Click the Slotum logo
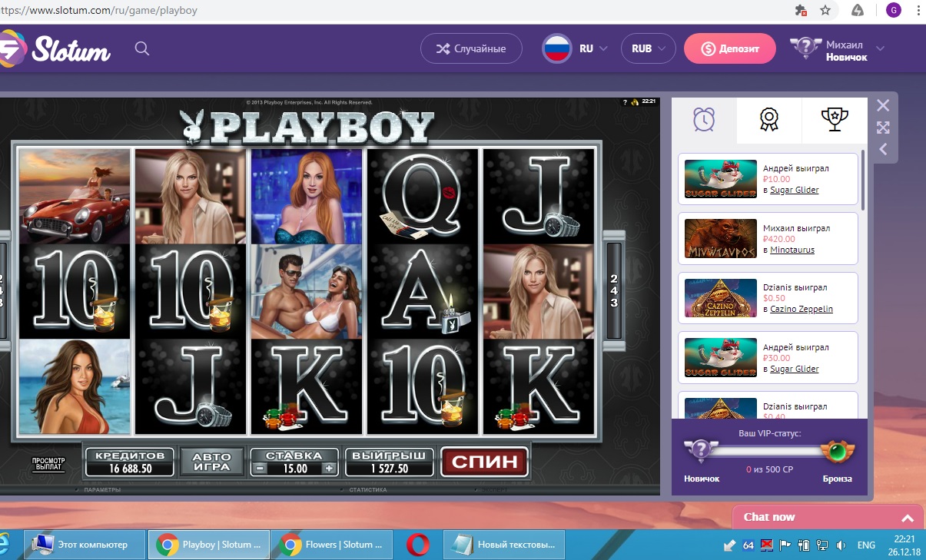This screenshot has width=926, height=560. pos(55,48)
